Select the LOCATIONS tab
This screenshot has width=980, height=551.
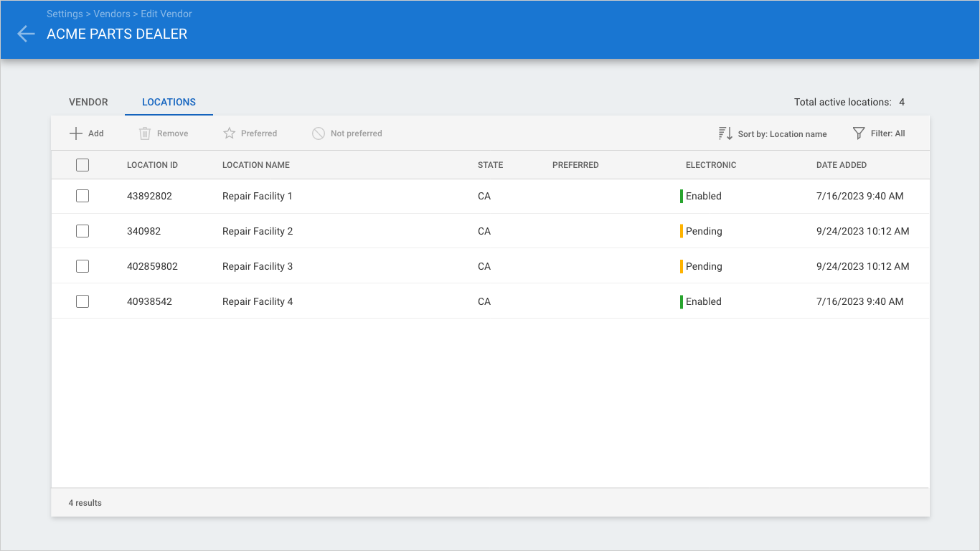[x=169, y=102]
